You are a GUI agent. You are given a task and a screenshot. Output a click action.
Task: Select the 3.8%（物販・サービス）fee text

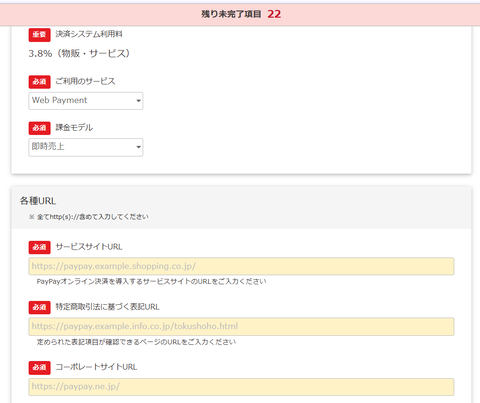(79, 53)
